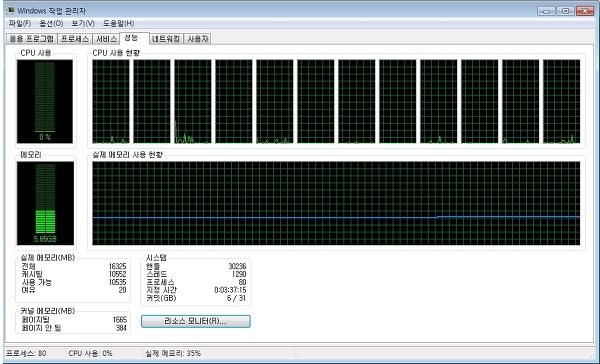
Task: Click the Task Manager title bar icon
Action: point(11,10)
